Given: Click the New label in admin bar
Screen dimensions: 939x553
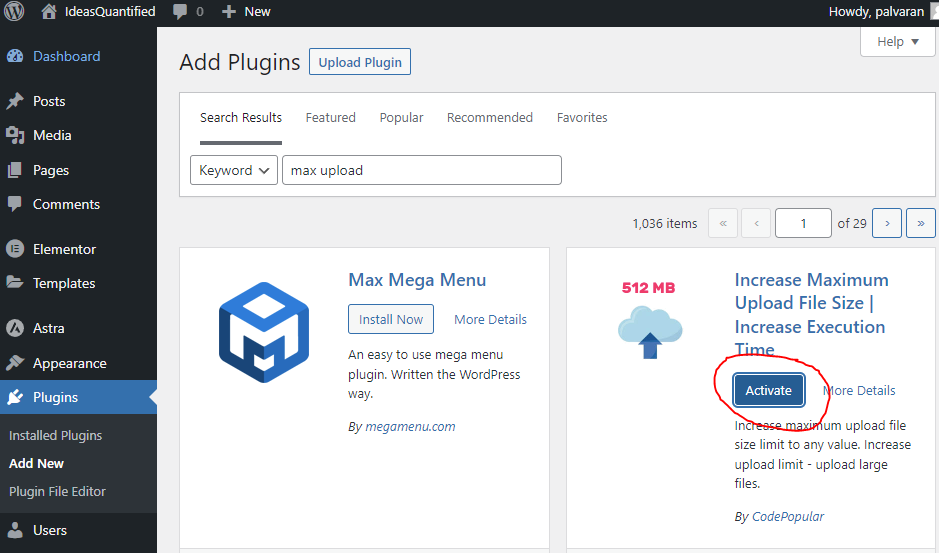Looking at the screenshot, I should click(x=257, y=11).
